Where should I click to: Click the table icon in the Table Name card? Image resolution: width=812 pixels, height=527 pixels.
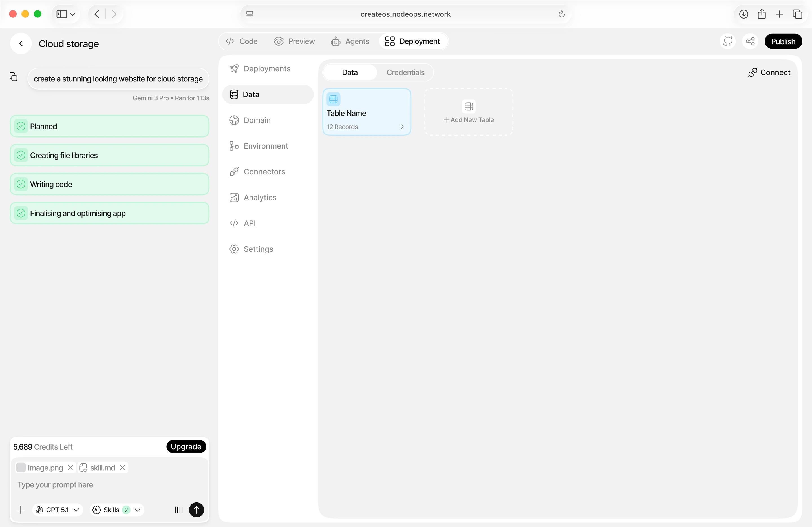pyautogui.click(x=333, y=99)
